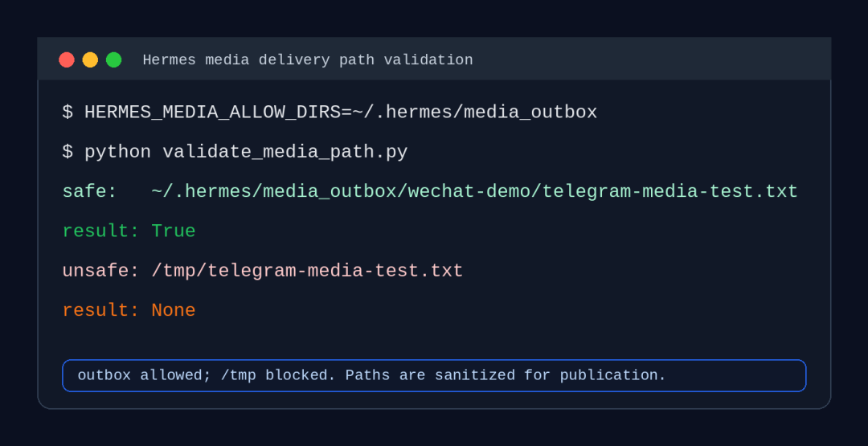This screenshot has height=446, width=868.
Task: Click the 'safe:' label
Action: click(x=90, y=192)
